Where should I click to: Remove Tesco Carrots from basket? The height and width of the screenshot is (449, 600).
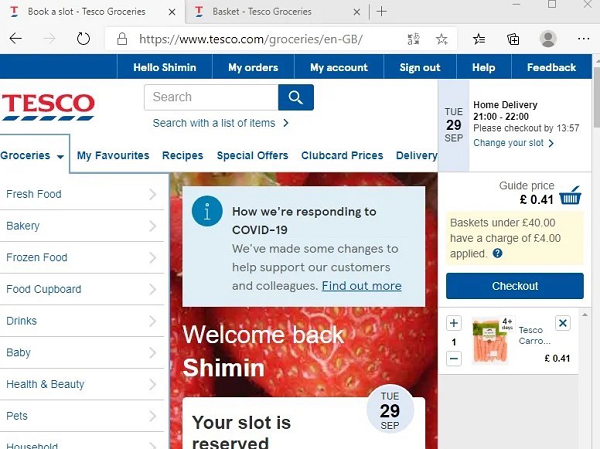tap(562, 323)
